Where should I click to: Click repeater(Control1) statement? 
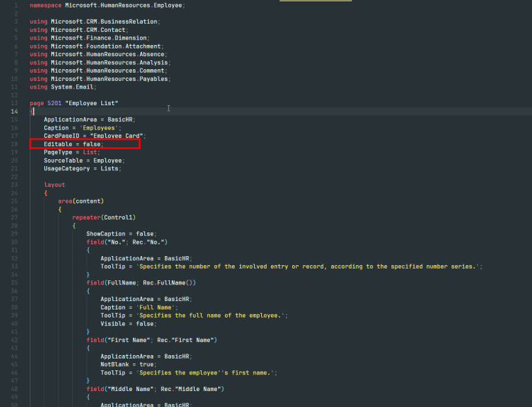(x=104, y=217)
